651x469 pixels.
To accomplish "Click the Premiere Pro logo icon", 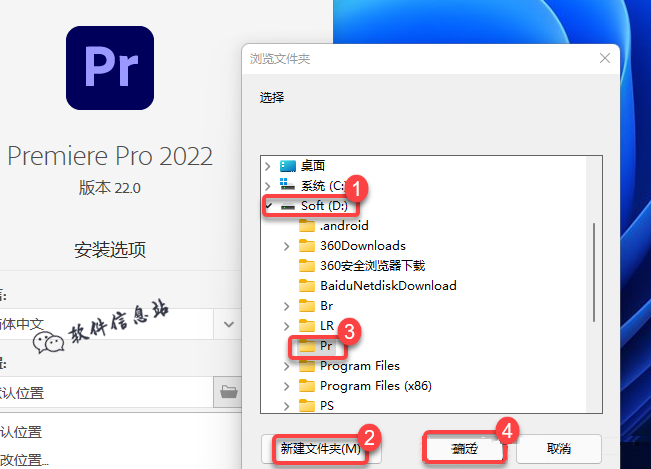I will pos(110,68).
